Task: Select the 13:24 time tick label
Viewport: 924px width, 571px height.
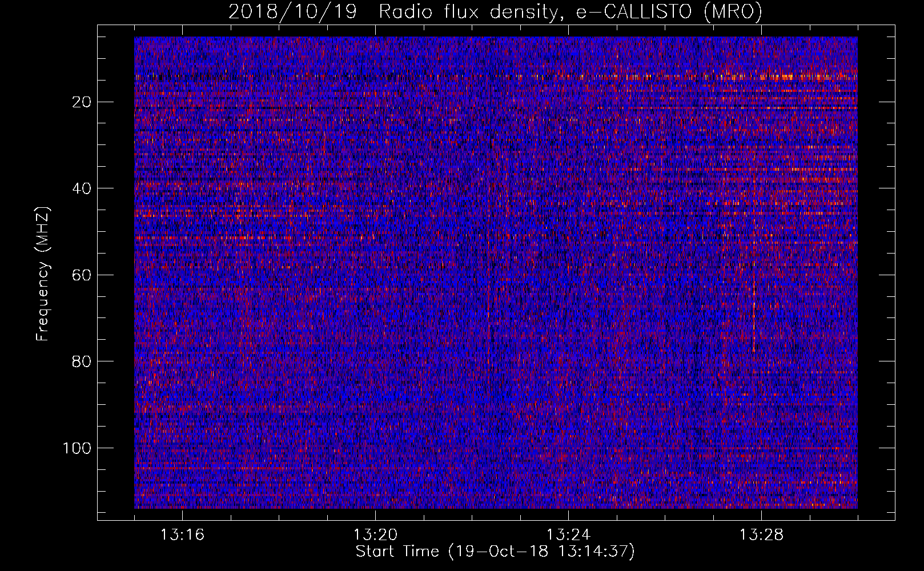Action: 568,535
